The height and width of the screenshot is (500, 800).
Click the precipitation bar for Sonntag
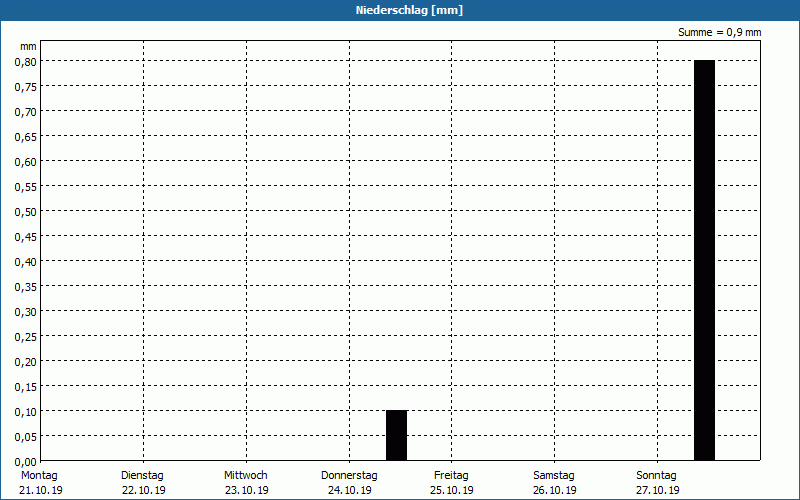point(704,260)
